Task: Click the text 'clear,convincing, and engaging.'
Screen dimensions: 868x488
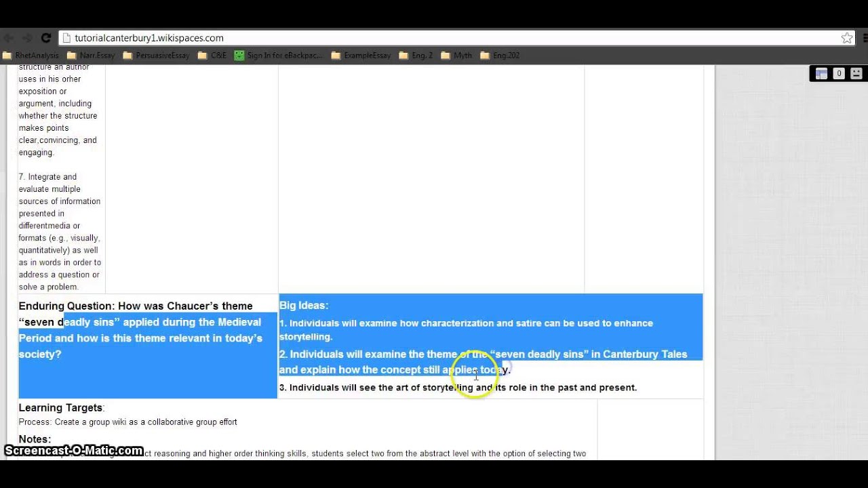Action: coord(58,146)
